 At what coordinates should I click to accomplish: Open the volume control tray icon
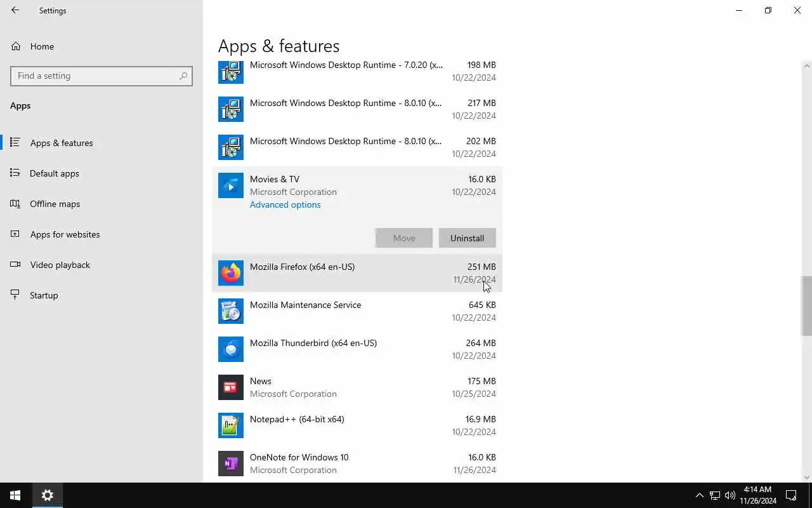pyautogui.click(x=730, y=495)
